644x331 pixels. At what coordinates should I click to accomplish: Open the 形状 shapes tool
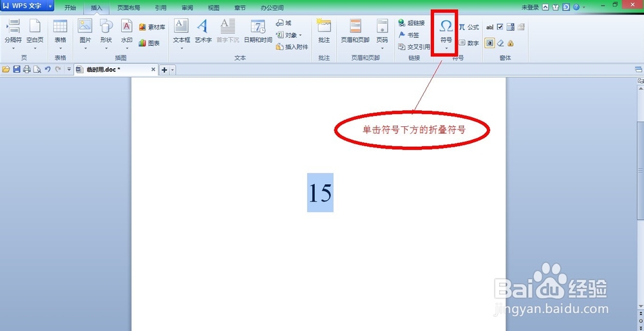(106, 32)
